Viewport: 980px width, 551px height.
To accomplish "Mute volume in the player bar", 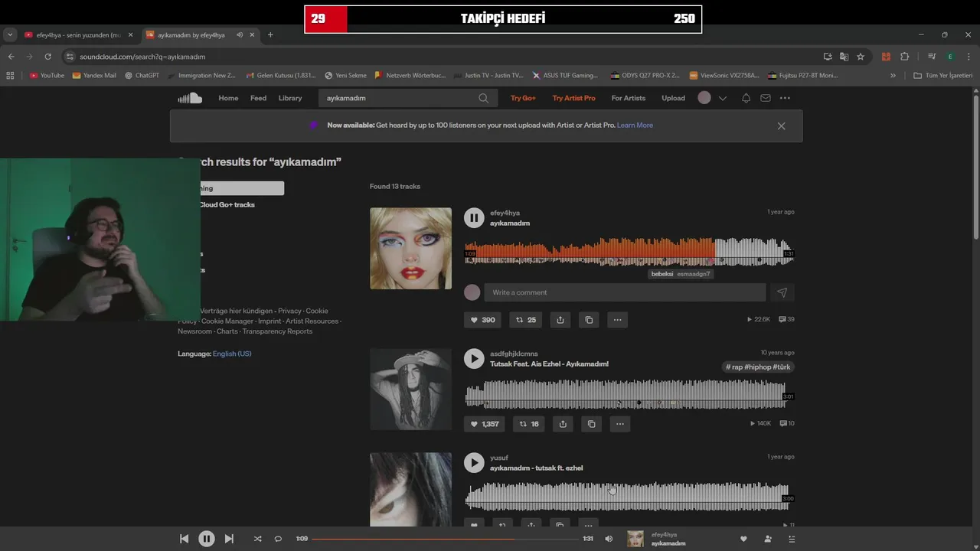I will click(609, 539).
